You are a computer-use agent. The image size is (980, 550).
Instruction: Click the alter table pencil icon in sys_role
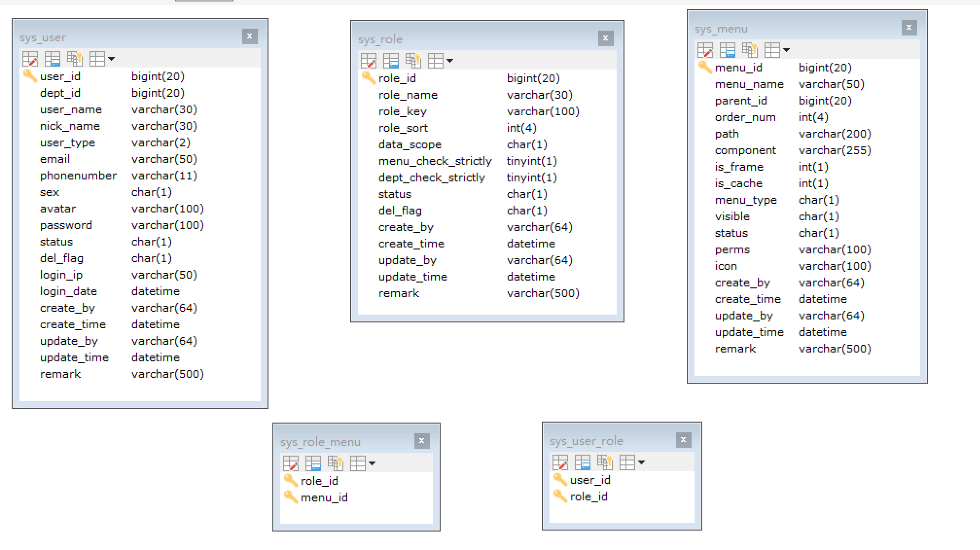pyautogui.click(x=368, y=61)
